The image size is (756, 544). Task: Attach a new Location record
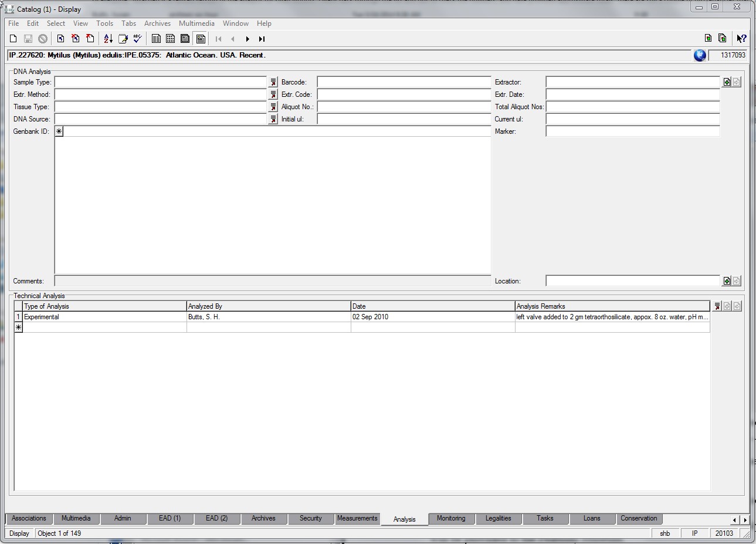[727, 281]
